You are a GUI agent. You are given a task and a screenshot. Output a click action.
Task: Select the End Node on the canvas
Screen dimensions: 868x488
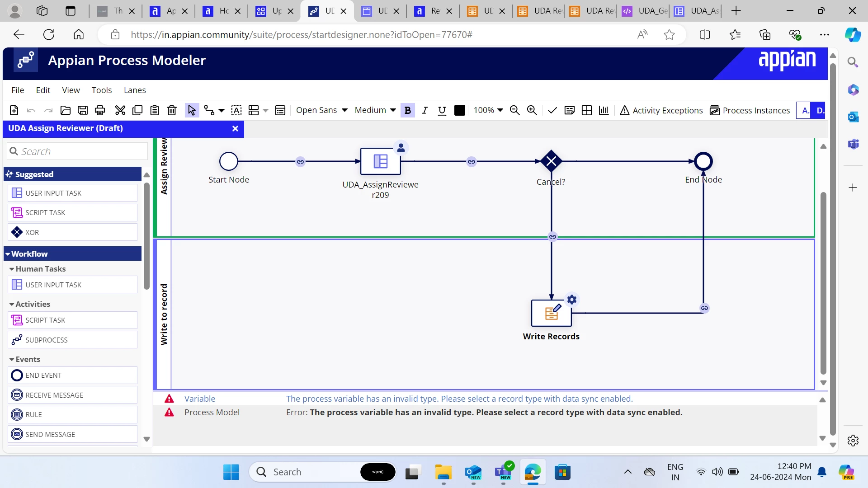pyautogui.click(x=703, y=161)
